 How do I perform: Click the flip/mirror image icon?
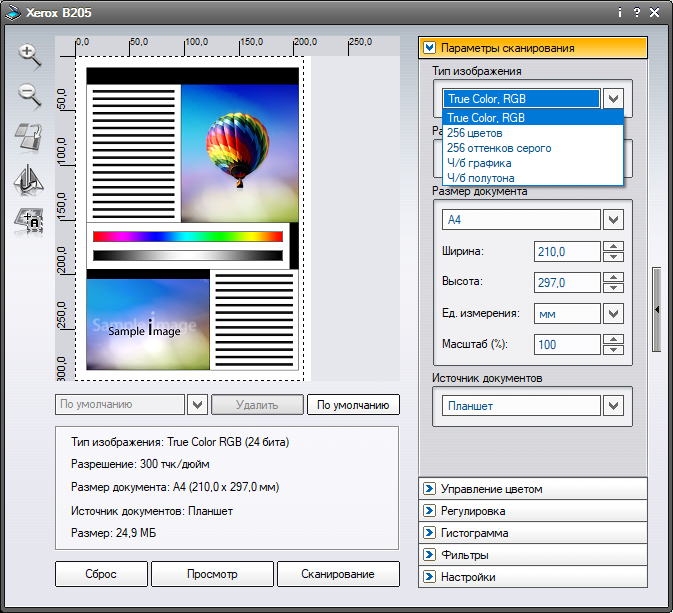click(28, 179)
